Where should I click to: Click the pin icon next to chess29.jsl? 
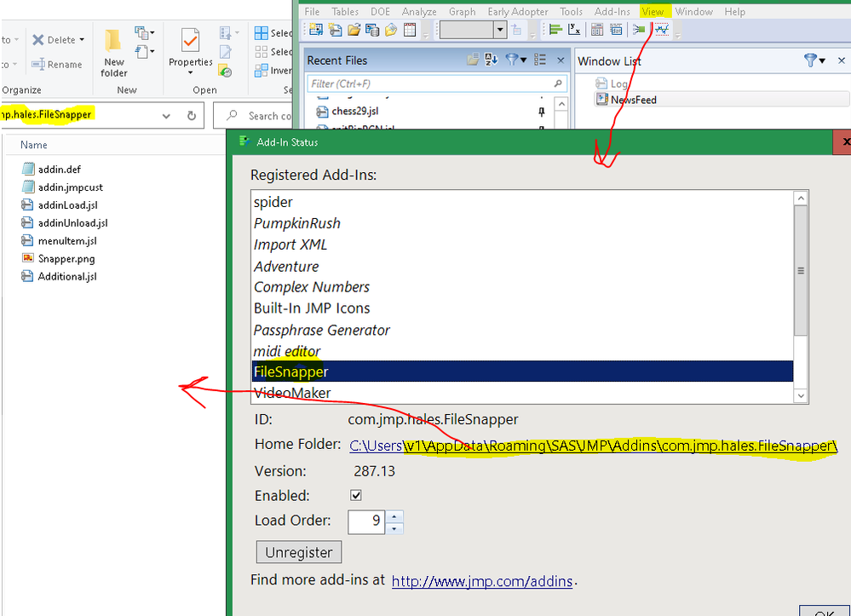pos(541,112)
